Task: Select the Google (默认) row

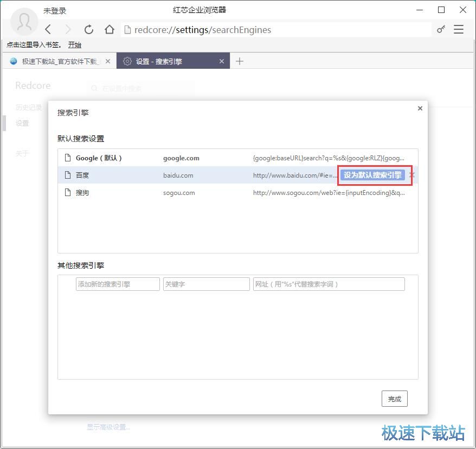Action: point(237,158)
